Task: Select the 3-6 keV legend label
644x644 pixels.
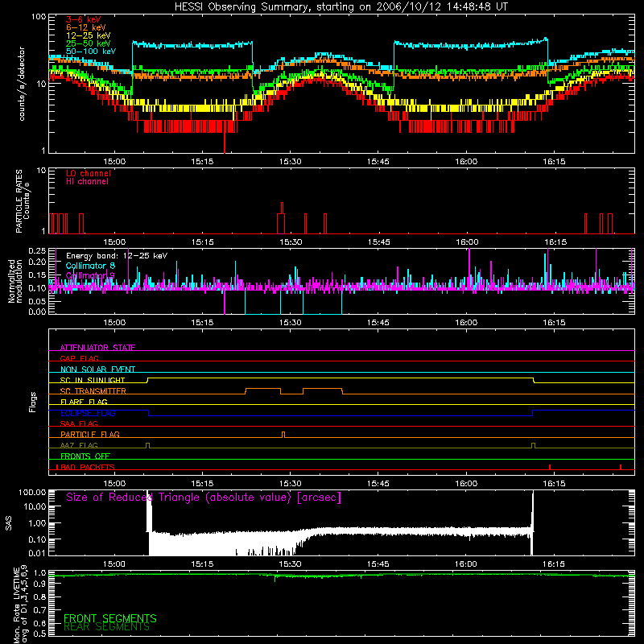Action: click(x=84, y=19)
